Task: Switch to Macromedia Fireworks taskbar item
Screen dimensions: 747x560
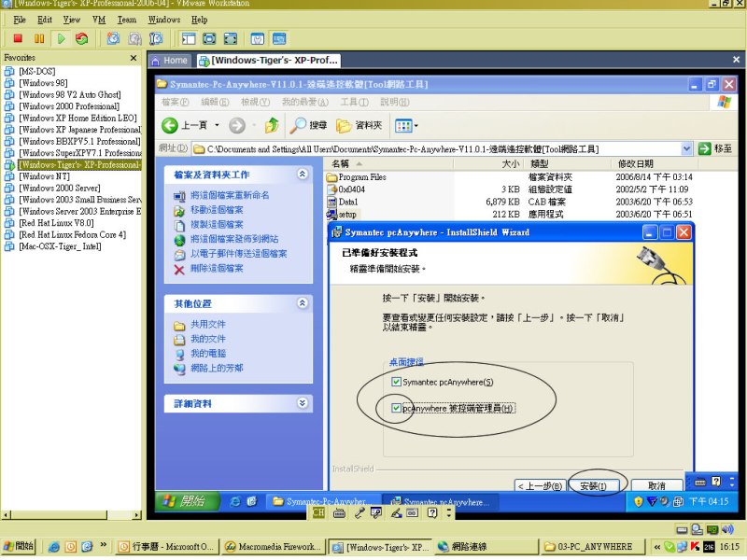Action: click(x=274, y=547)
